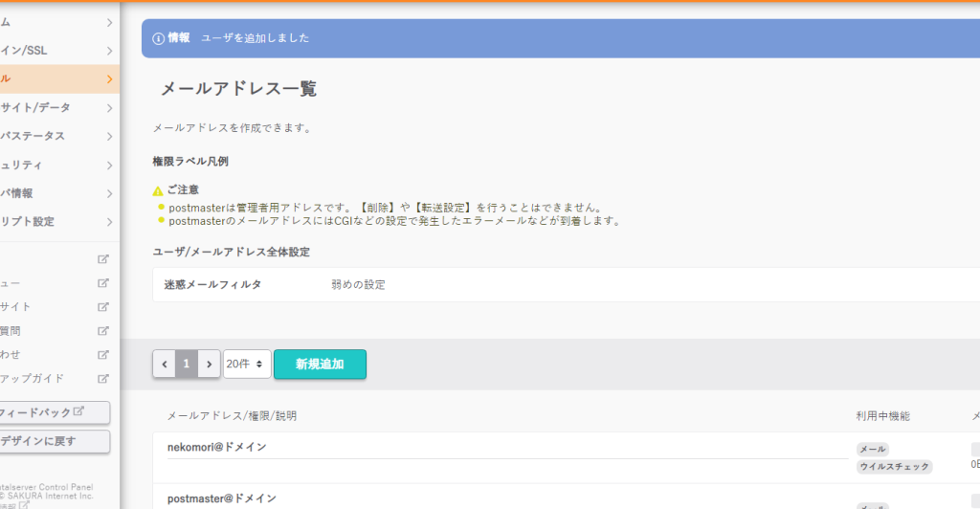Open the 20件 items-per-page dropdown
The image size is (980, 509).
[247, 365]
